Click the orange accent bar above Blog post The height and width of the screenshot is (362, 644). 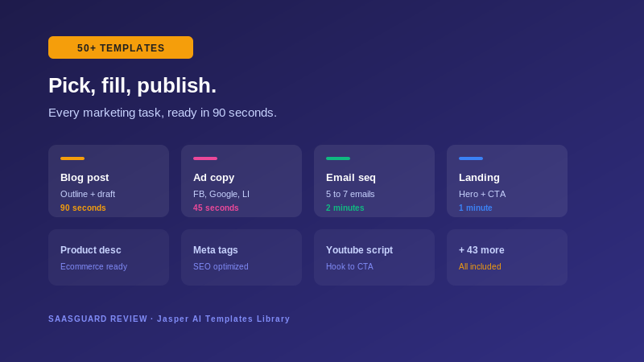pos(72,158)
